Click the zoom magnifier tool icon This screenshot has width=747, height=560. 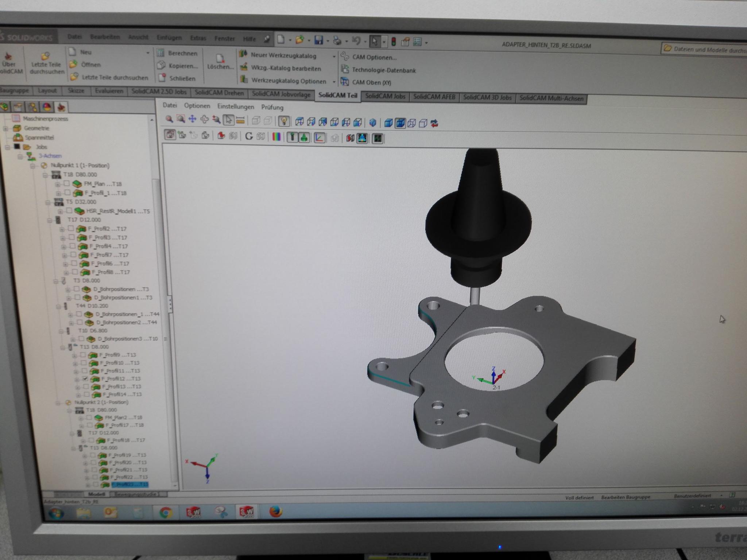169,119
